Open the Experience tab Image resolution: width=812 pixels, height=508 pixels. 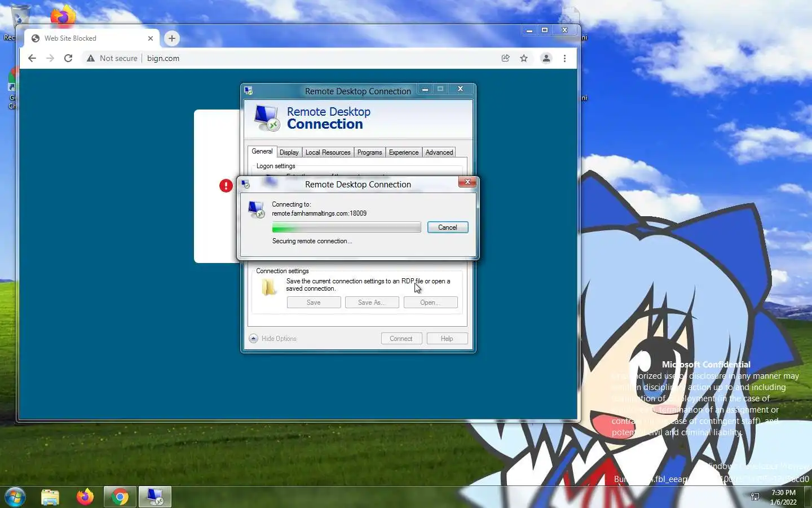(404, 152)
